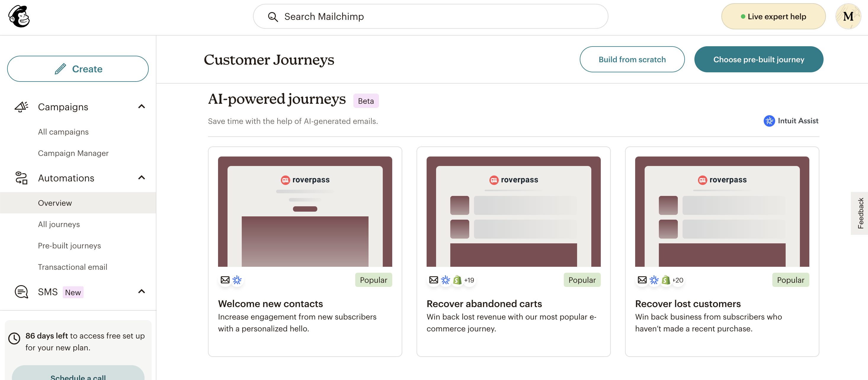
Task: Click email icon on Recover lost customers card
Action: 642,280
